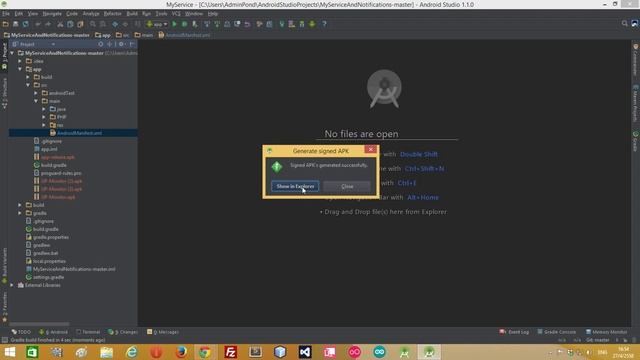This screenshot has height=360, width=640.
Task: Click the Scroll from Source icon in the Project panel
Action: pyautogui.click(x=100, y=44)
